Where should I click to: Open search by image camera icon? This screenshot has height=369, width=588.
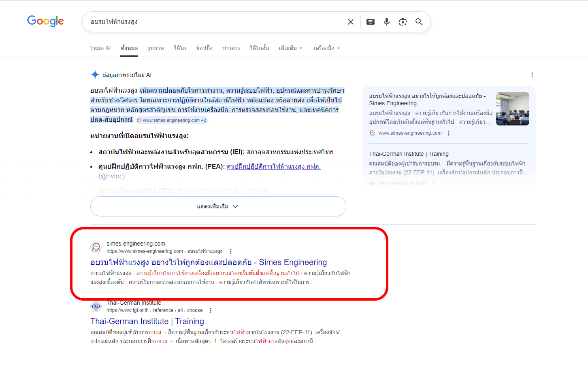(x=403, y=22)
